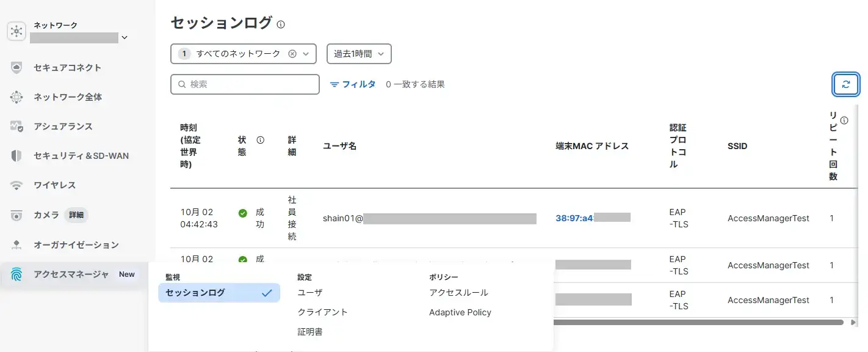Click the refresh icon button
This screenshot has width=868, height=352.
845,85
